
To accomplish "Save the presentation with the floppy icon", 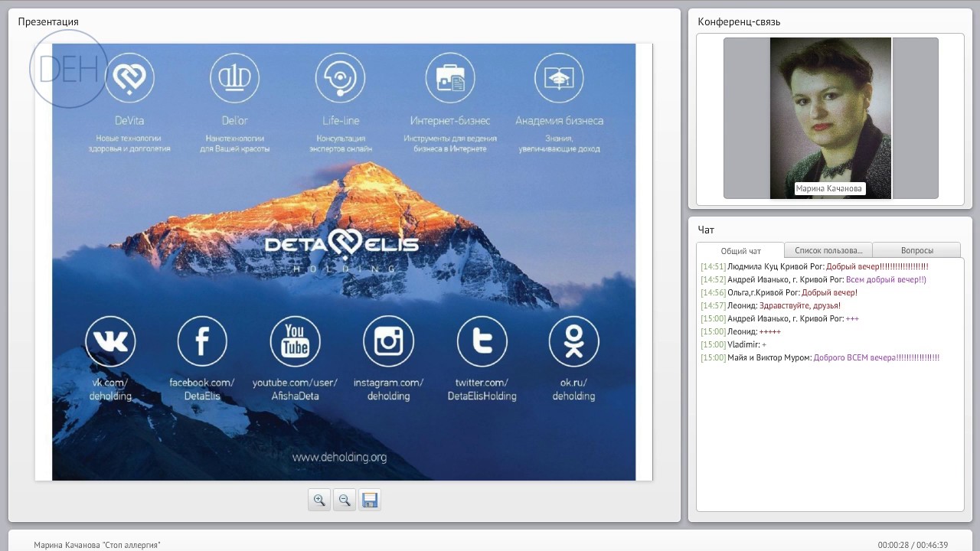I will (x=370, y=500).
